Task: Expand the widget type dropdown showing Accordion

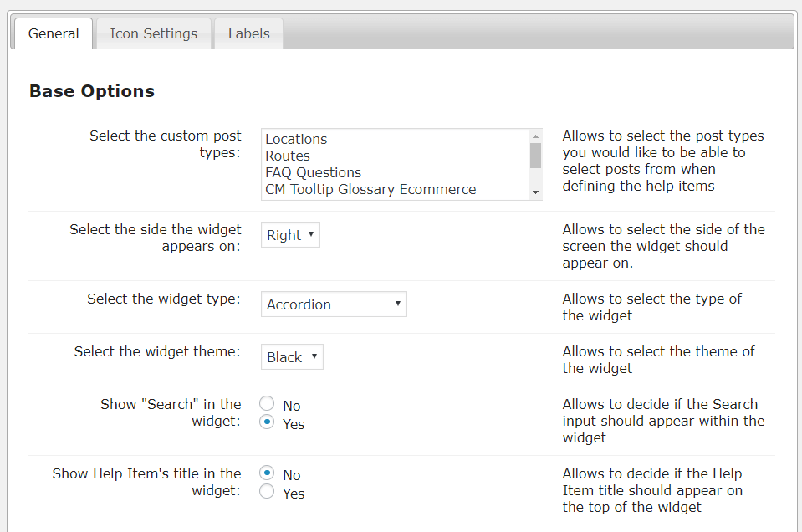Action: pyautogui.click(x=334, y=304)
